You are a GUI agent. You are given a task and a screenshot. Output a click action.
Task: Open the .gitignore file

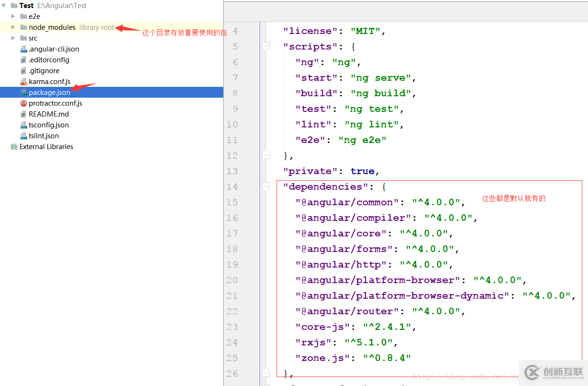(x=44, y=71)
